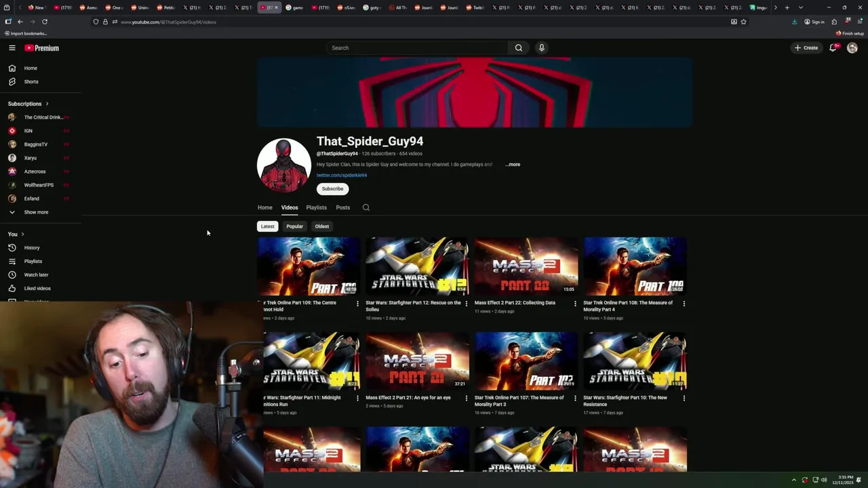Click the YouTube Premium logo

click(42, 48)
